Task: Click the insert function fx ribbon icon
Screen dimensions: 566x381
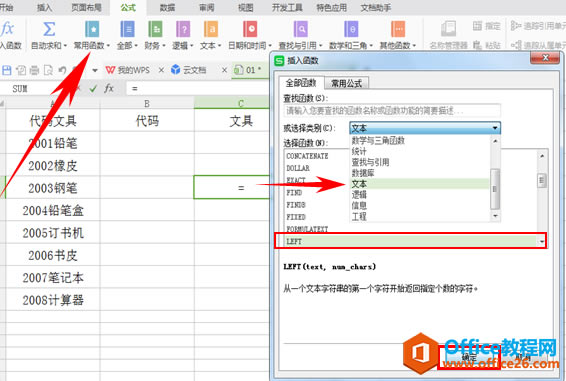Action: click(x=7, y=29)
